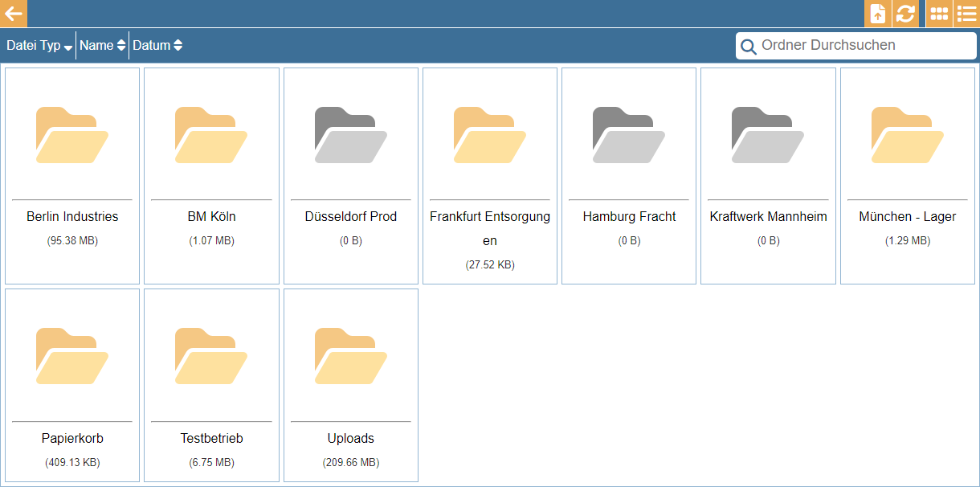The image size is (980, 487).
Task: Open the Datei Typ dropdown
Action: (x=39, y=46)
